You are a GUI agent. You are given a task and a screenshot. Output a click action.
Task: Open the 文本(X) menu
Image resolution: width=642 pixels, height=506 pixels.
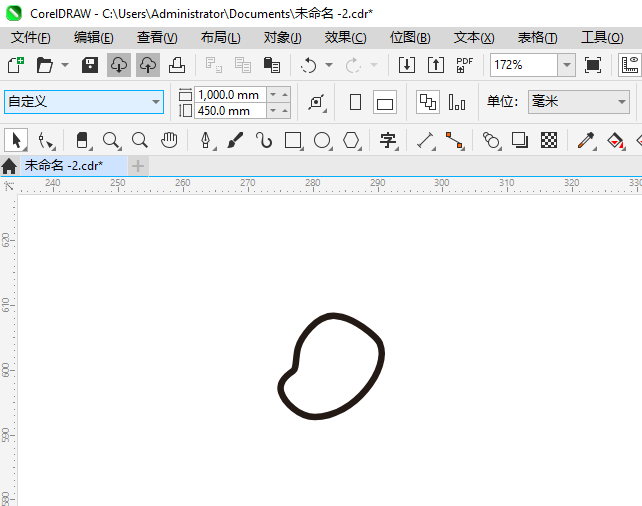click(x=474, y=38)
